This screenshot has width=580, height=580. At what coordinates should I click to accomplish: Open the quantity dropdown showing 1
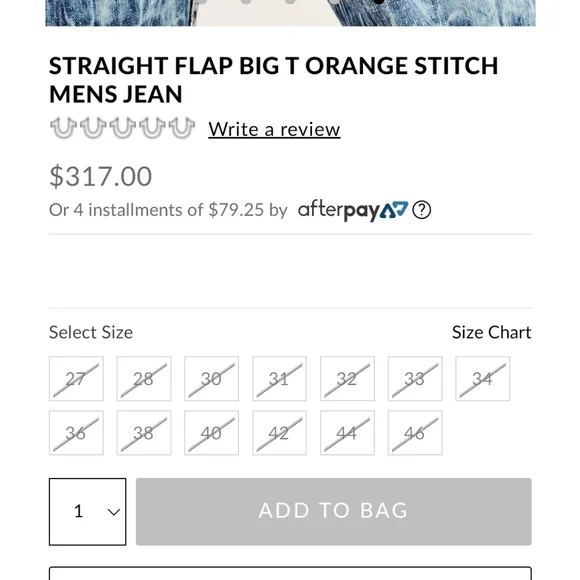click(88, 512)
